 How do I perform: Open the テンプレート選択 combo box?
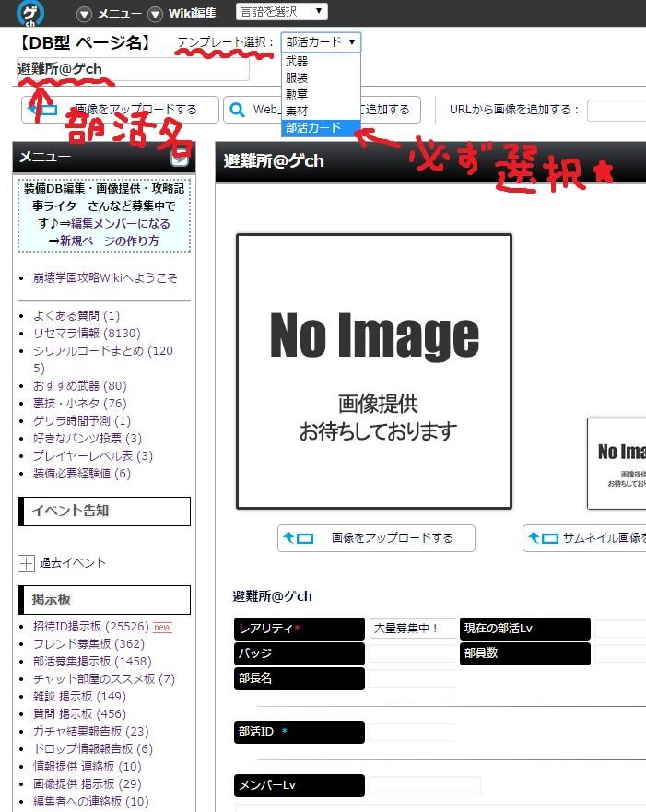click(320, 42)
